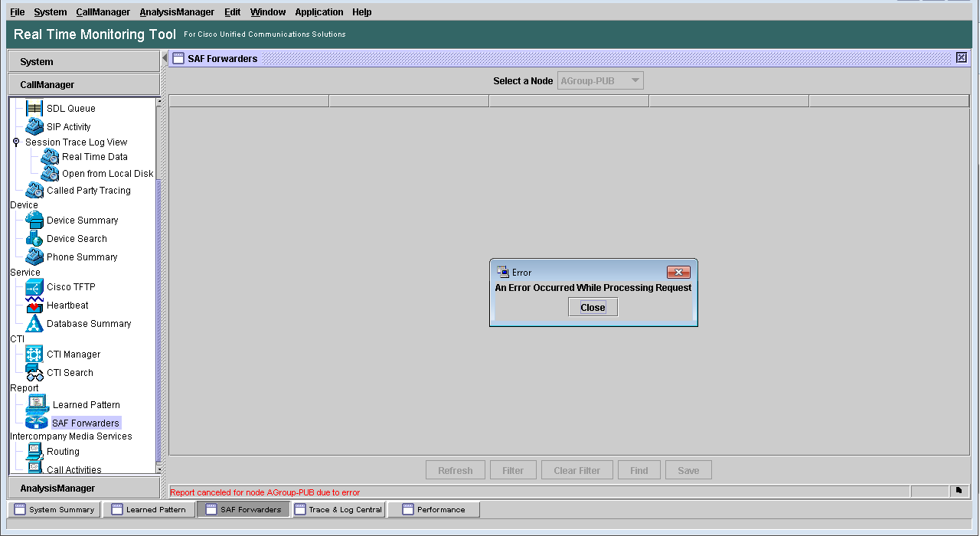Click the Device Summary icon
Image resolution: width=980 pixels, height=536 pixels.
pos(34,220)
